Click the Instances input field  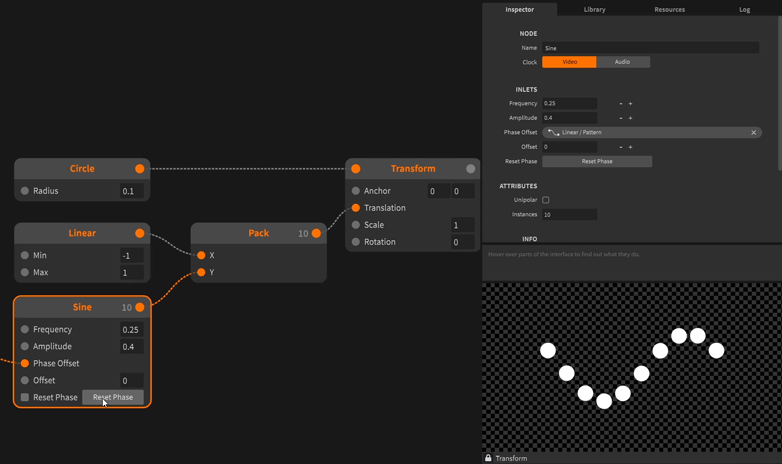click(570, 215)
